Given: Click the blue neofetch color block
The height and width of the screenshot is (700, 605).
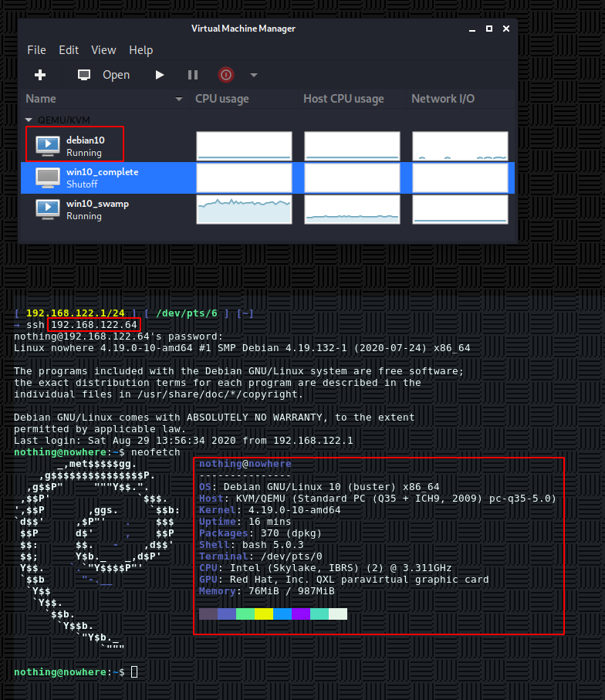Looking at the screenshot, I should [282, 614].
